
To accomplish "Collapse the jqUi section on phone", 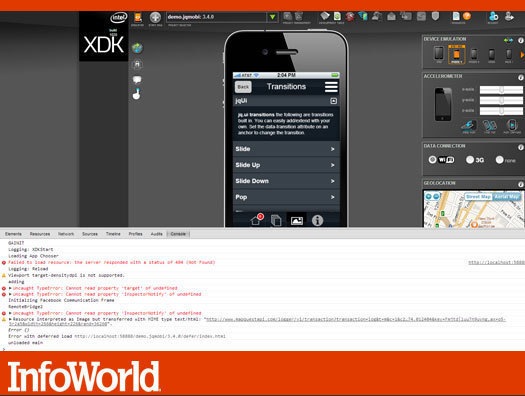I will point(333,101).
